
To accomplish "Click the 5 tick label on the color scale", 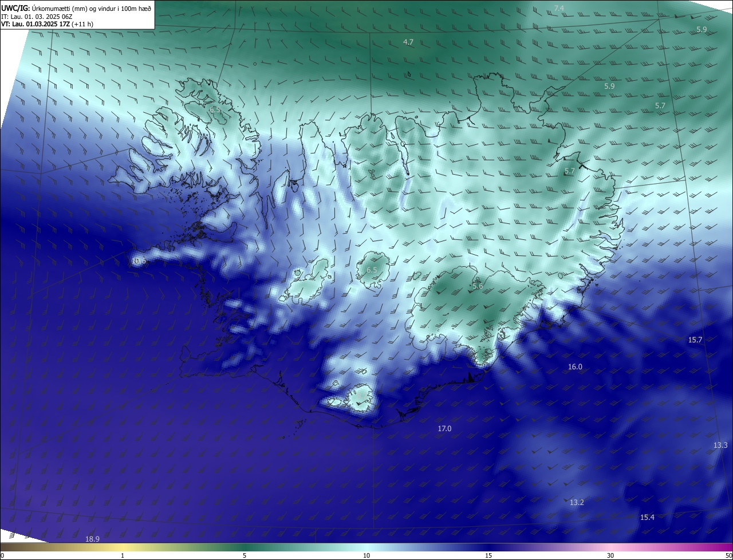I will (x=245, y=555).
